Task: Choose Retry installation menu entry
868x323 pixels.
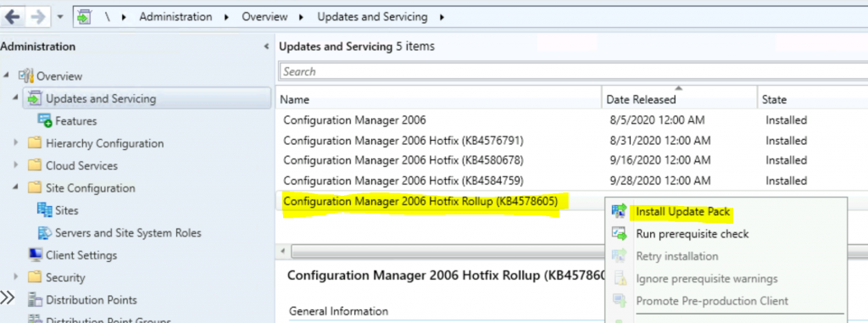Action: click(677, 257)
